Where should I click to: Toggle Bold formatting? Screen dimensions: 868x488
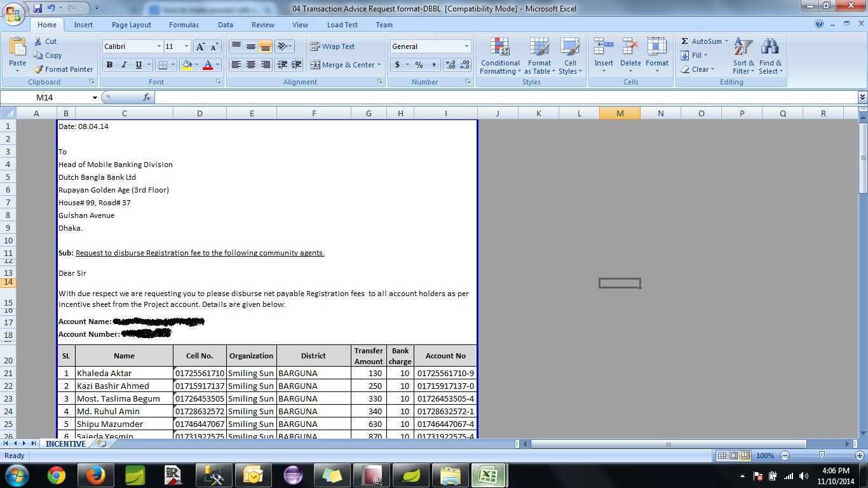tap(109, 65)
